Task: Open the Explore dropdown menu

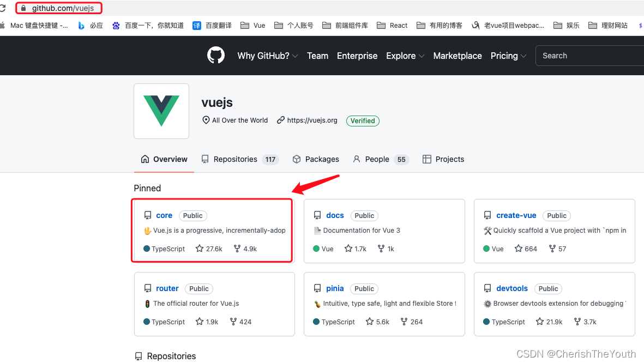Action: coord(405,56)
